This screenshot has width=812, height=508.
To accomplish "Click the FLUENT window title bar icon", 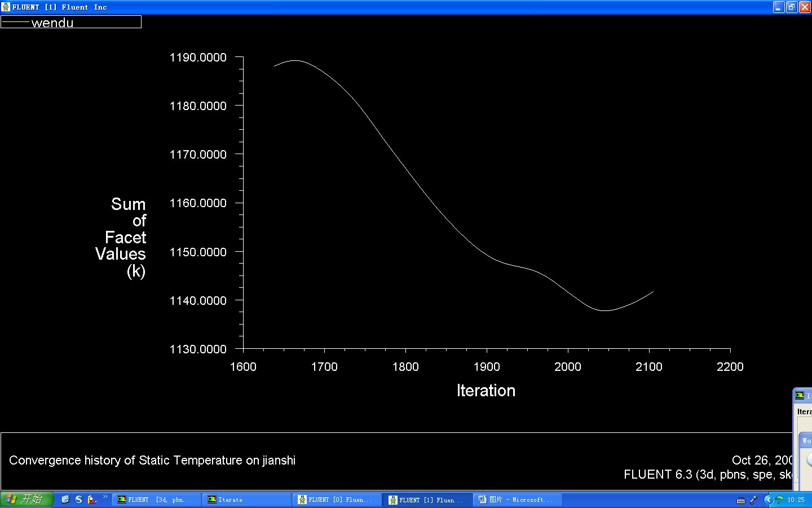I will tap(6, 7).
